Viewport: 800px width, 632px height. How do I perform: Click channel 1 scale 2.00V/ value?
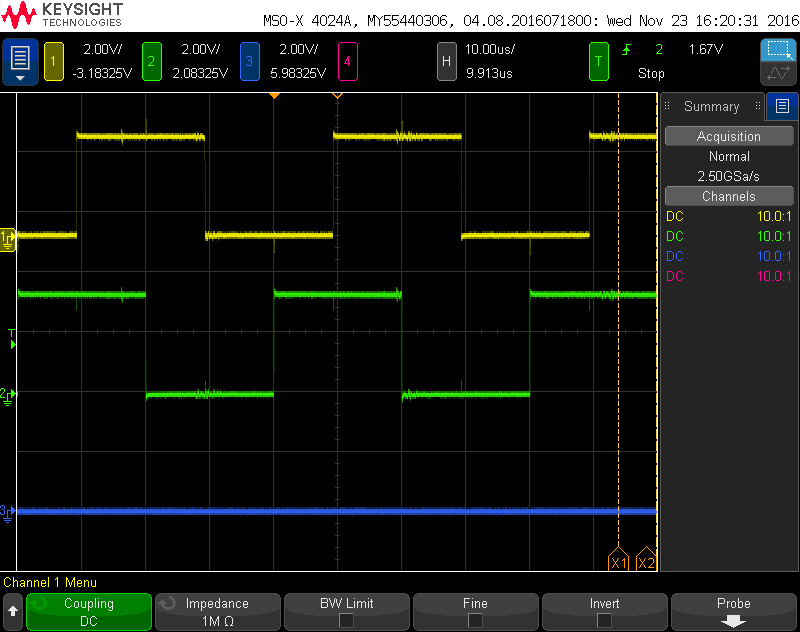click(103, 49)
